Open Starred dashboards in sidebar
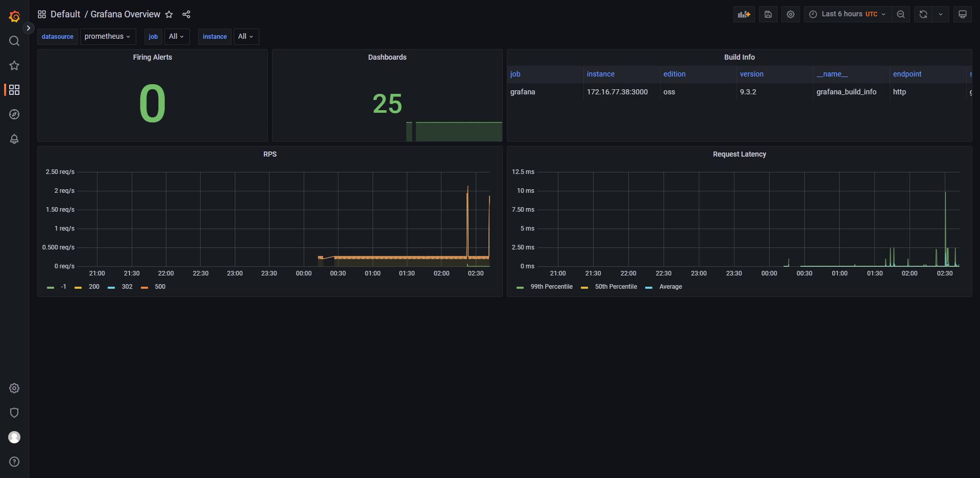Image resolution: width=980 pixels, height=478 pixels. tap(14, 65)
